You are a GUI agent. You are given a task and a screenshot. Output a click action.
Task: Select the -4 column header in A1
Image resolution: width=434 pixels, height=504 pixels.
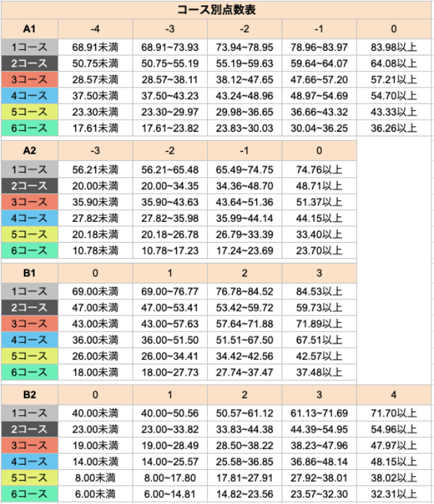pos(95,29)
